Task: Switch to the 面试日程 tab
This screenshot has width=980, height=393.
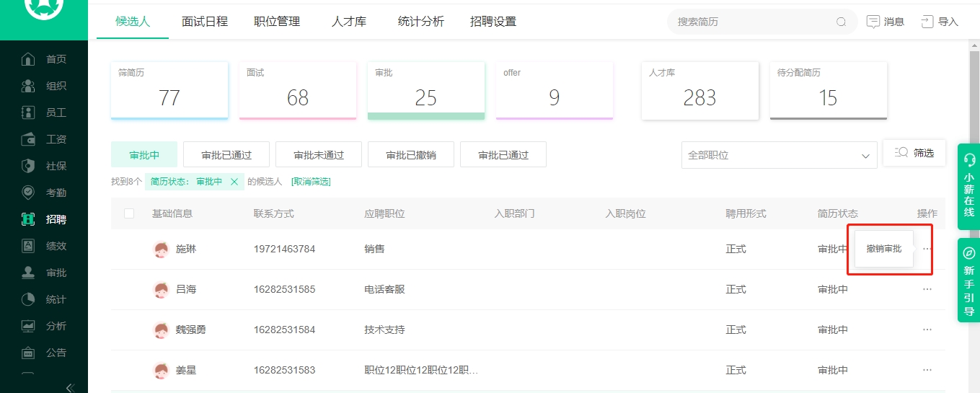Action: pos(205,22)
